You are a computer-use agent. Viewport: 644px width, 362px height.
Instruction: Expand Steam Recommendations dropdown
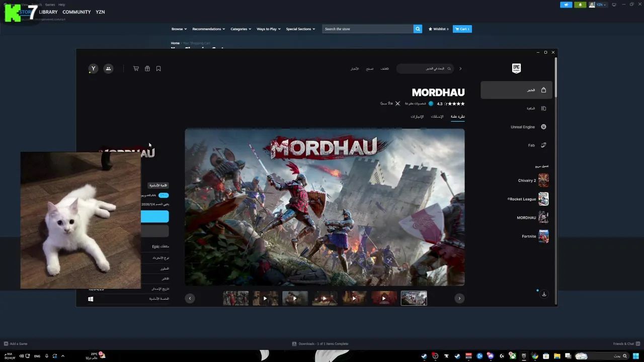click(208, 29)
